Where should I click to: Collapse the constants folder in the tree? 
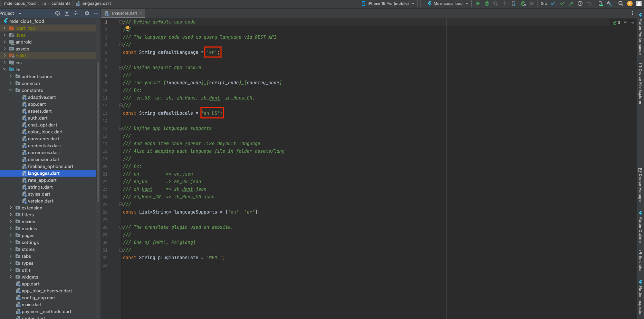coord(11,90)
